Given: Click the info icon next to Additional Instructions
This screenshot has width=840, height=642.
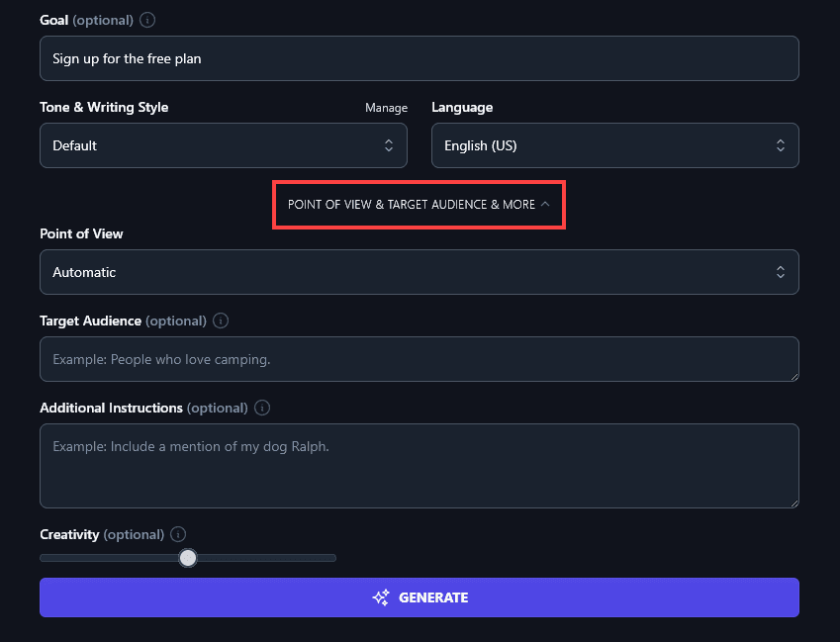Looking at the screenshot, I should 262,407.
